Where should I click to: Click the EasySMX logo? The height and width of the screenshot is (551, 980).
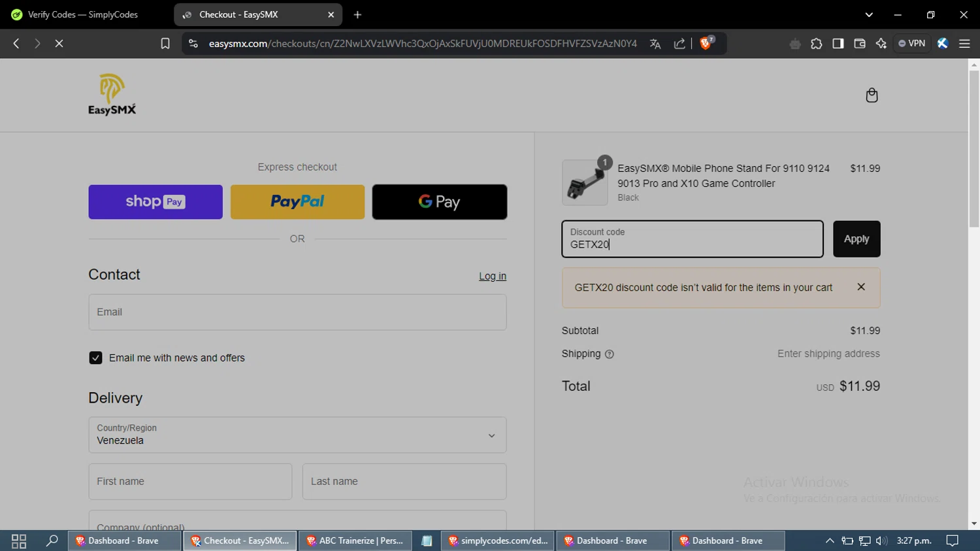point(112,94)
